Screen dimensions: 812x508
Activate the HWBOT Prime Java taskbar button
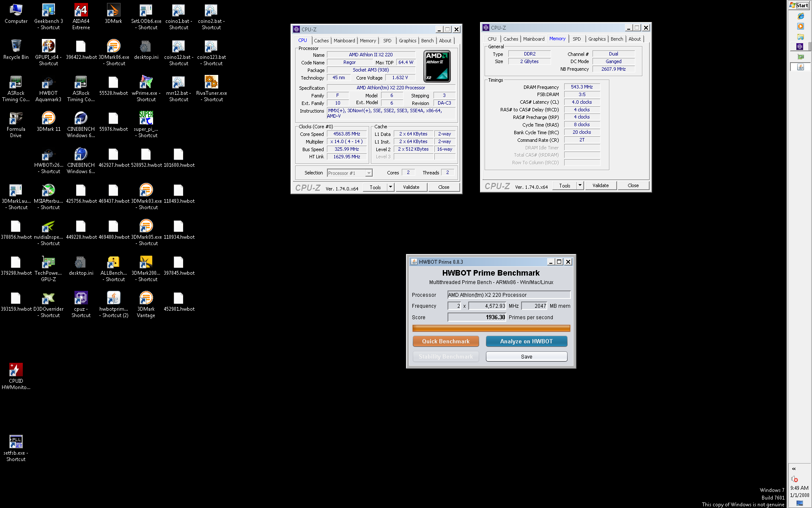point(800,67)
